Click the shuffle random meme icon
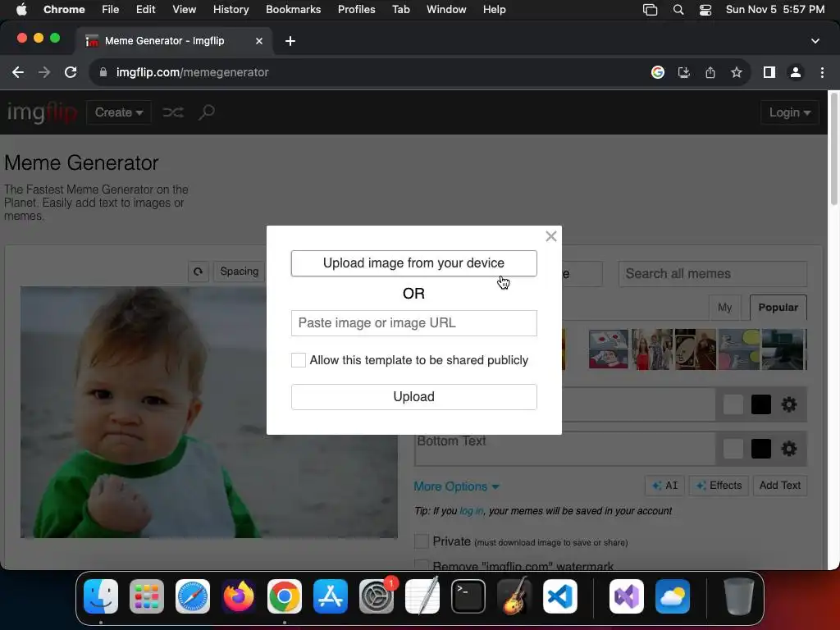This screenshot has width=840, height=630. coord(173,112)
